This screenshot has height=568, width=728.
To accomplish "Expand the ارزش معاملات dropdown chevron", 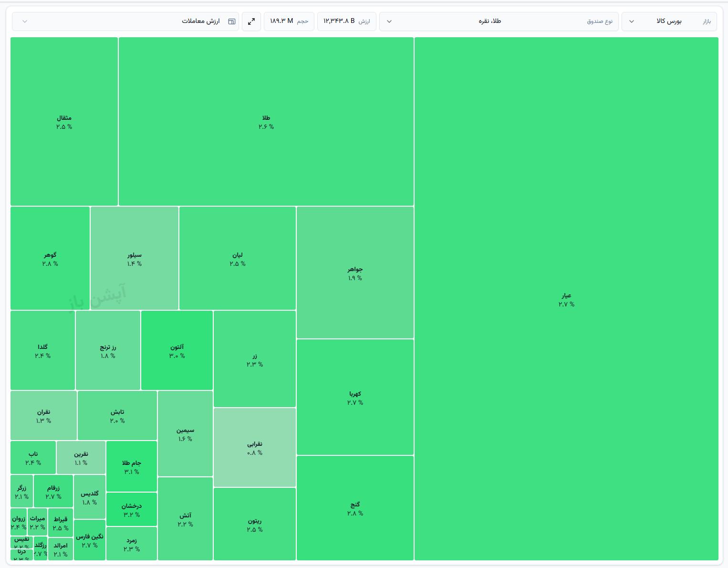I will 25,21.
